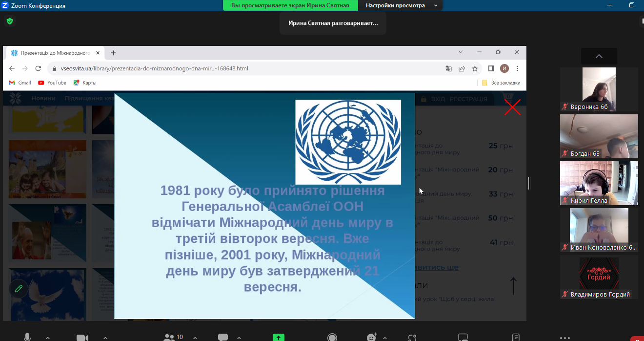644x341 pixels.
Task: Click the share page icon in address bar
Action: click(462, 68)
